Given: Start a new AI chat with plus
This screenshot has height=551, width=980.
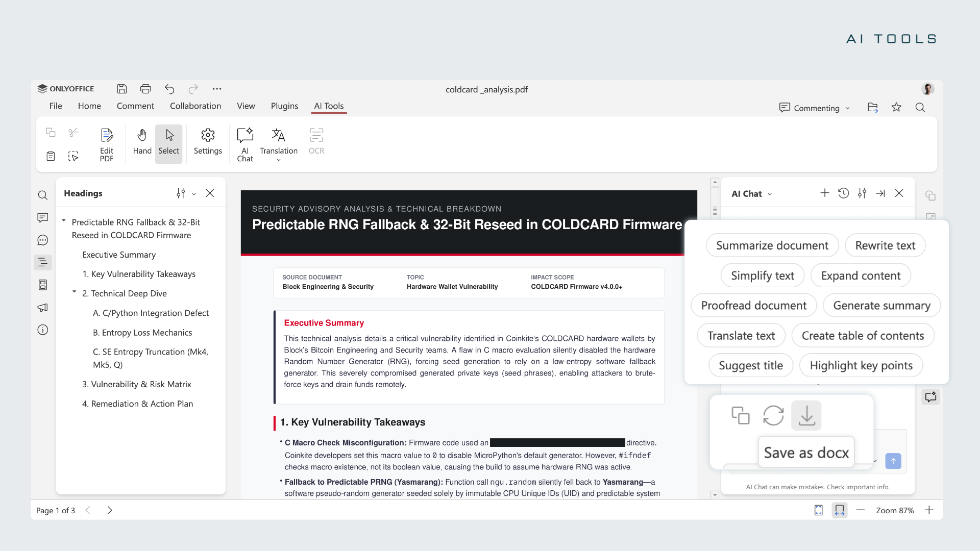Looking at the screenshot, I should pos(825,193).
